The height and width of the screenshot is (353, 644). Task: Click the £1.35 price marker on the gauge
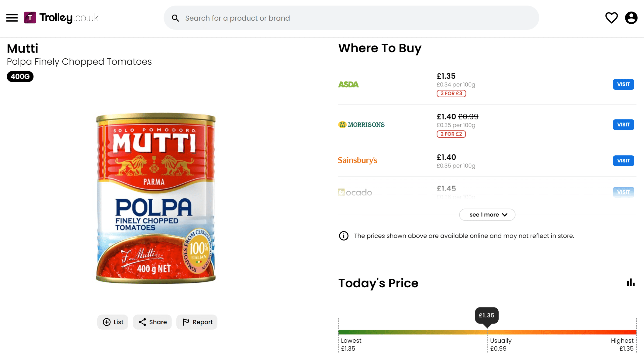(487, 316)
